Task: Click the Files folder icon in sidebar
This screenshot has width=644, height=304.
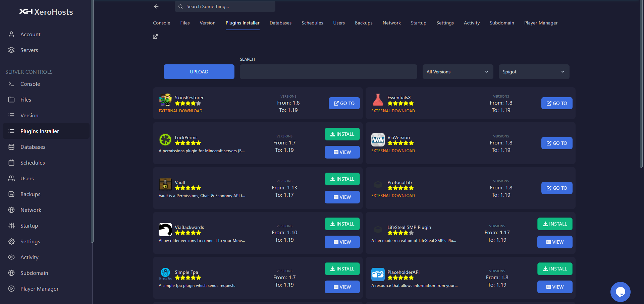Action: tap(11, 100)
